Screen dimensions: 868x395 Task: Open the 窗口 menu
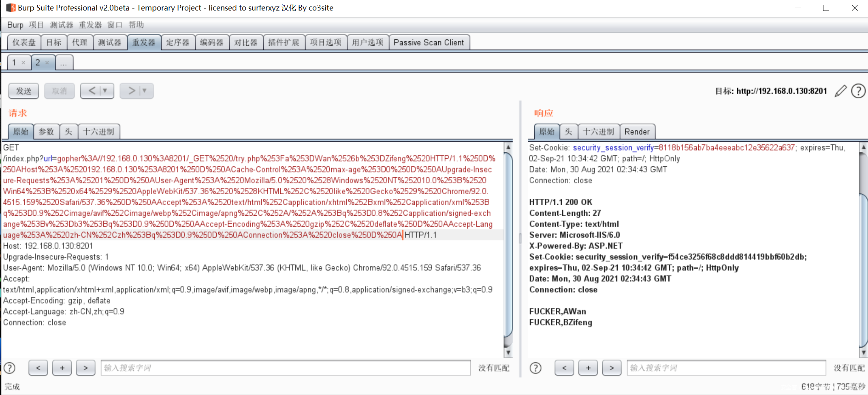pos(115,25)
